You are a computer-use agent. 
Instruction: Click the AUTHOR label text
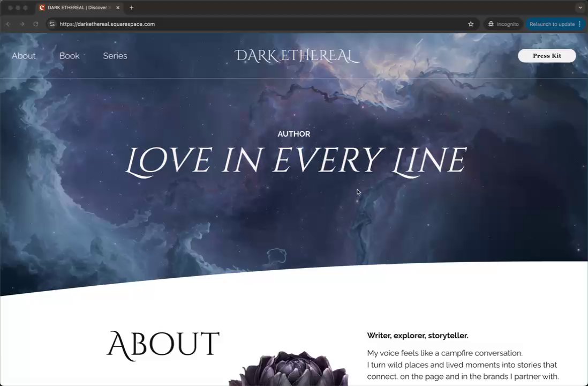coord(294,134)
